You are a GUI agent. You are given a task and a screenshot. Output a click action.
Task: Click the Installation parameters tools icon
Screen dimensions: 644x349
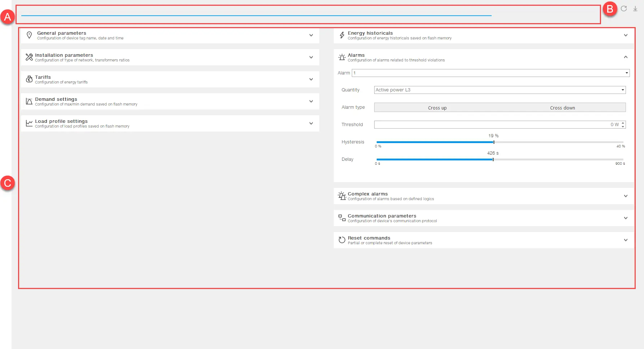click(x=29, y=57)
